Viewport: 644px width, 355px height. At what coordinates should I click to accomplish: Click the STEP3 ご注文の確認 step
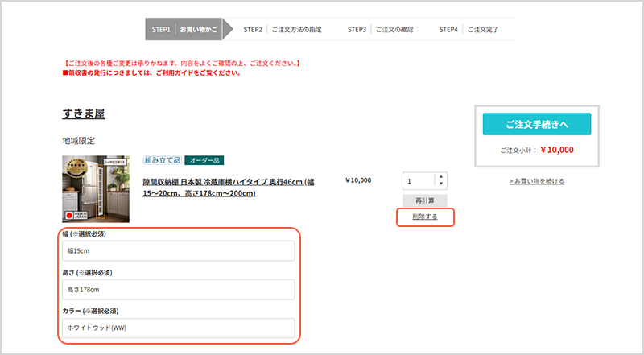coord(380,30)
